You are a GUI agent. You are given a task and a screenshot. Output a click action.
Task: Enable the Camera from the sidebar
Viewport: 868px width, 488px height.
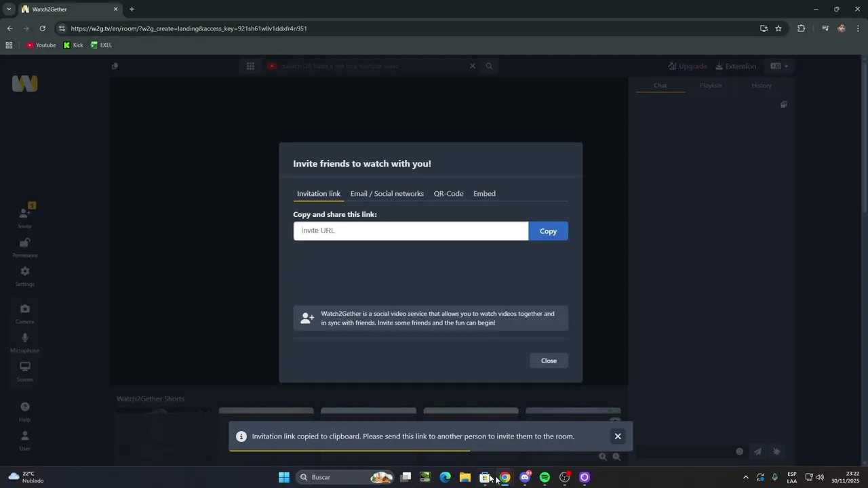25,313
